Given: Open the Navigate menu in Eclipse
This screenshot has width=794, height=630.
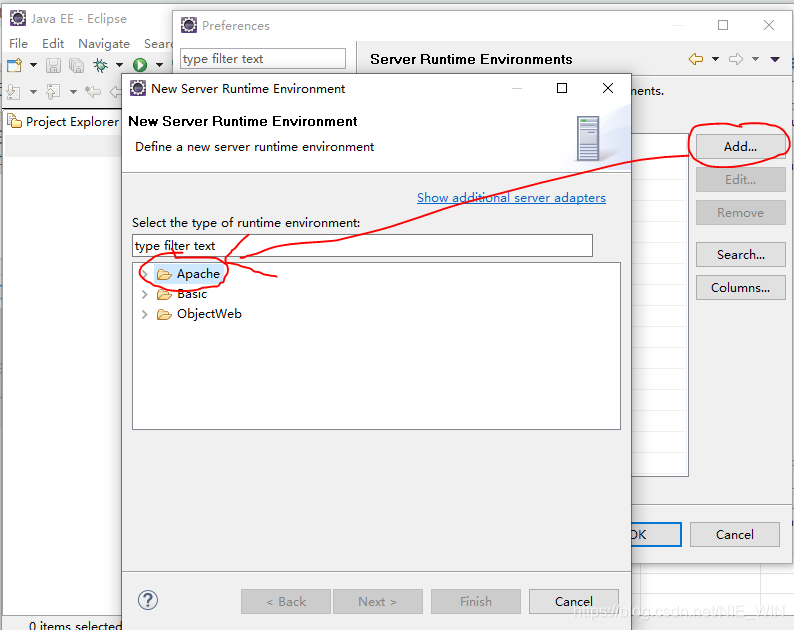Looking at the screenshot, I should click(104, 44).
